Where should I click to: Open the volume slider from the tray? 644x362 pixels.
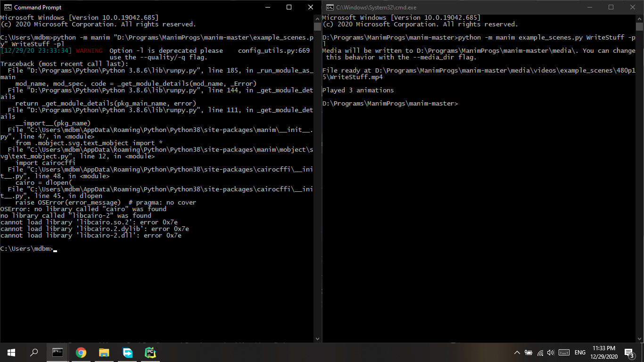point(552,352)
